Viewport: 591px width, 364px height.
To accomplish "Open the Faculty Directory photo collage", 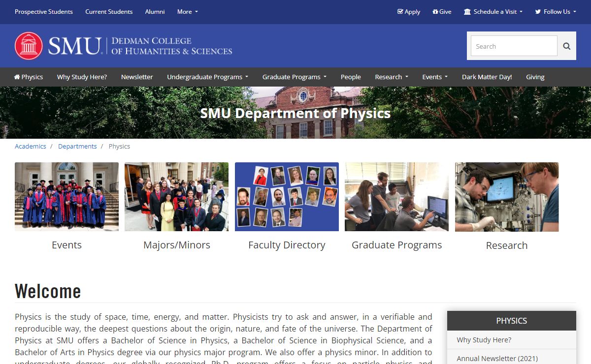I will (x=287, y=197).
